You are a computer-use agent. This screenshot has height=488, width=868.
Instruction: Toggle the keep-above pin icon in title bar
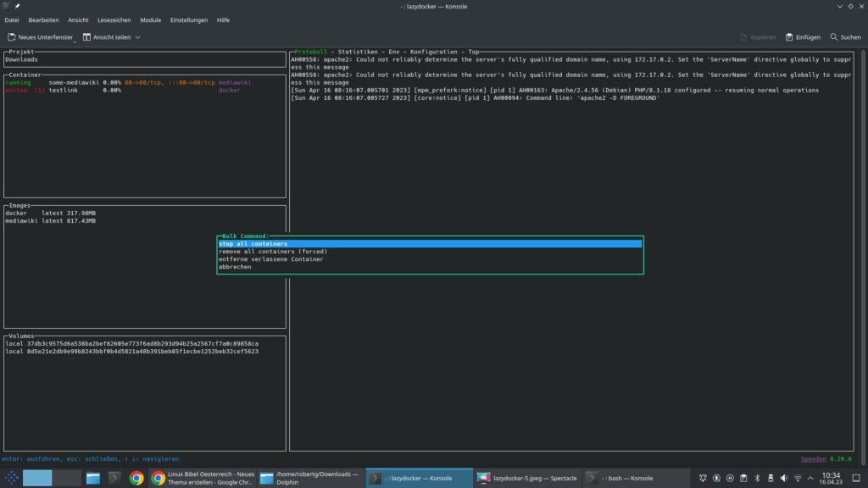(x=17, y=6)
